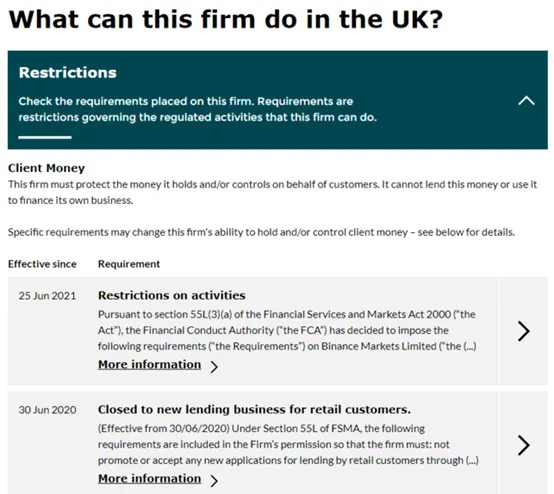This screenshot has width=554, height=494.
Task: Click the white underline bar below Restrictions
Action: tap(45, 137)
